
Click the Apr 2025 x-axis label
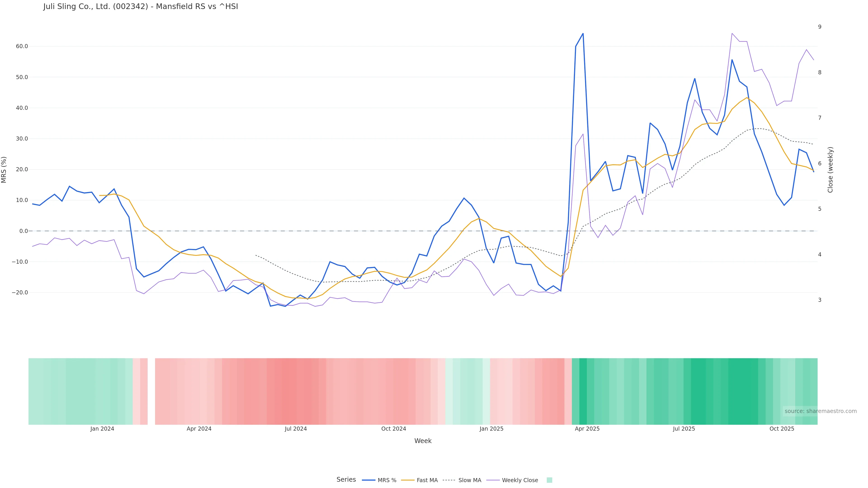(x=587, y=429)
